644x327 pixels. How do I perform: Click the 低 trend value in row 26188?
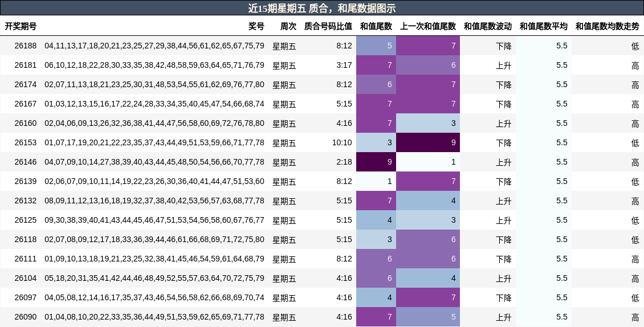tap(635, 46)
